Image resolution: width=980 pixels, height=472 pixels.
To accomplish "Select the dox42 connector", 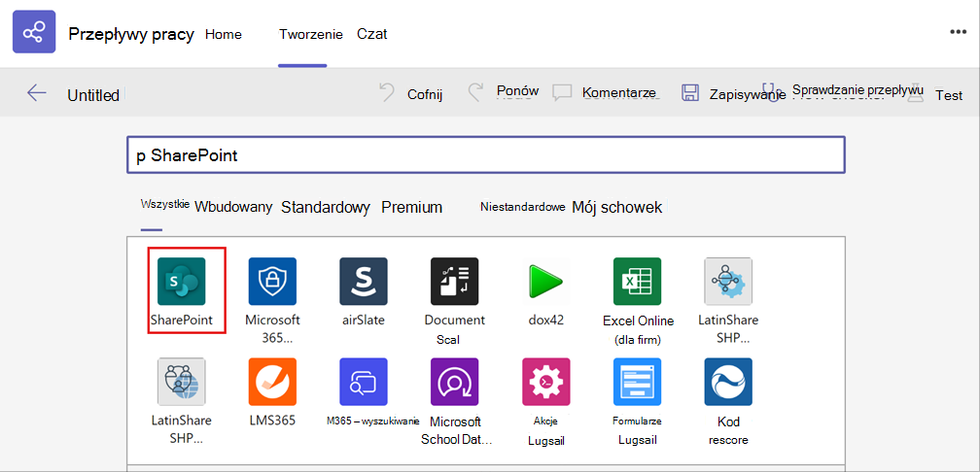I will tap(546, 282).
